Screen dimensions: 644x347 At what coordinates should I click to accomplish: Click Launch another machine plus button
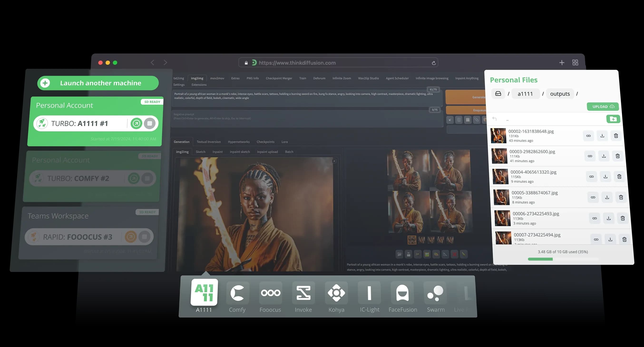pyautogui.click(x=45, y=83)
